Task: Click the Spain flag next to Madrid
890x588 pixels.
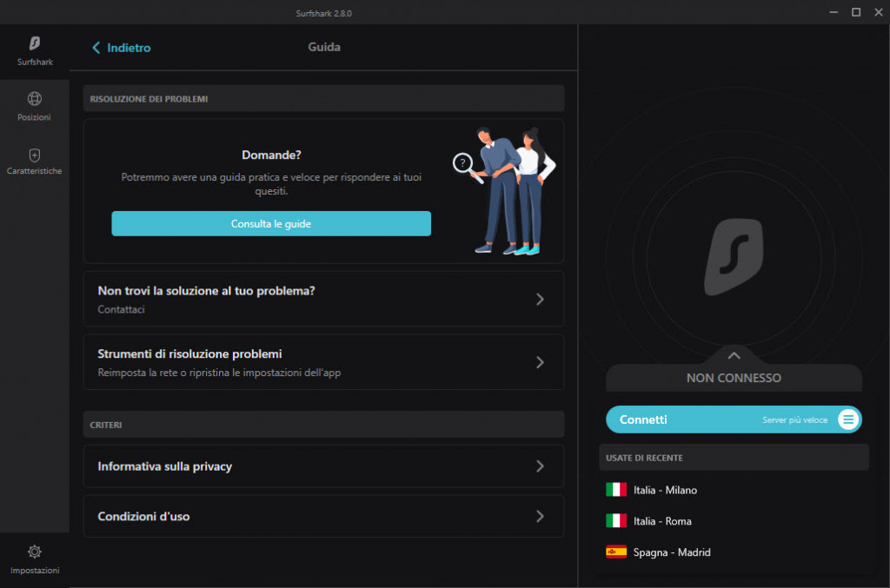Action: tap(616, 552)
